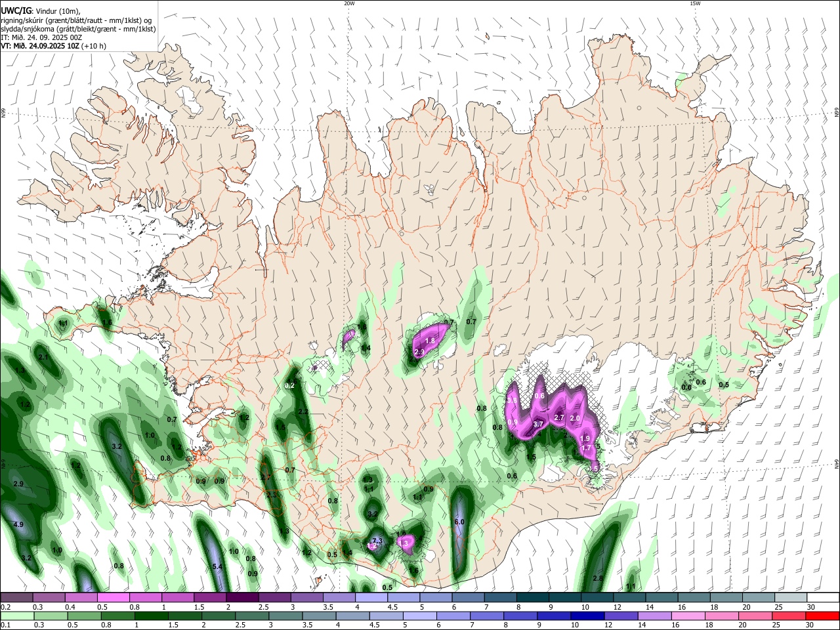Click the bright magenta 0.5–0.8 swatch in upper legend row
840x630 pixels.
(x=114, y=598)
